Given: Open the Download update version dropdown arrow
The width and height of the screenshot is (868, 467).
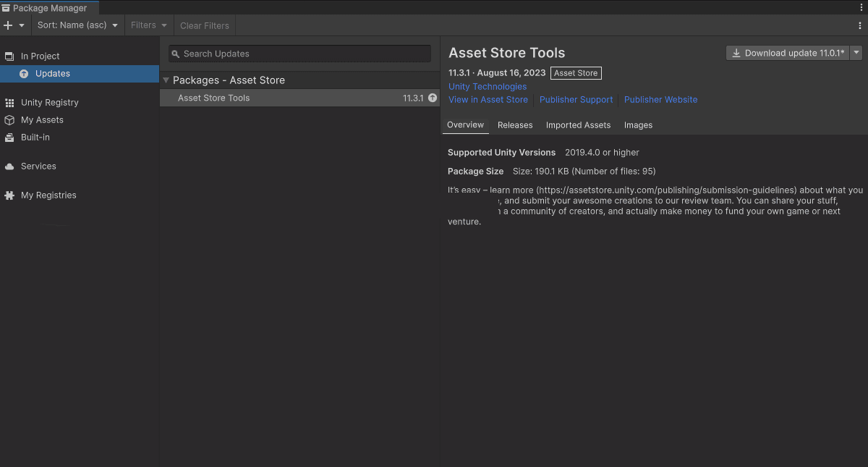Looking at the screenshot, I should tap(856, 52).
